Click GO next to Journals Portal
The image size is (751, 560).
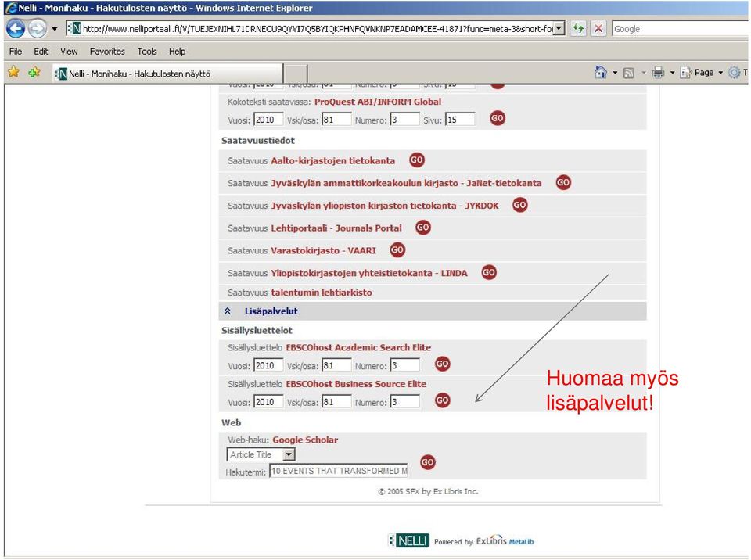click(x=423, y=227)
